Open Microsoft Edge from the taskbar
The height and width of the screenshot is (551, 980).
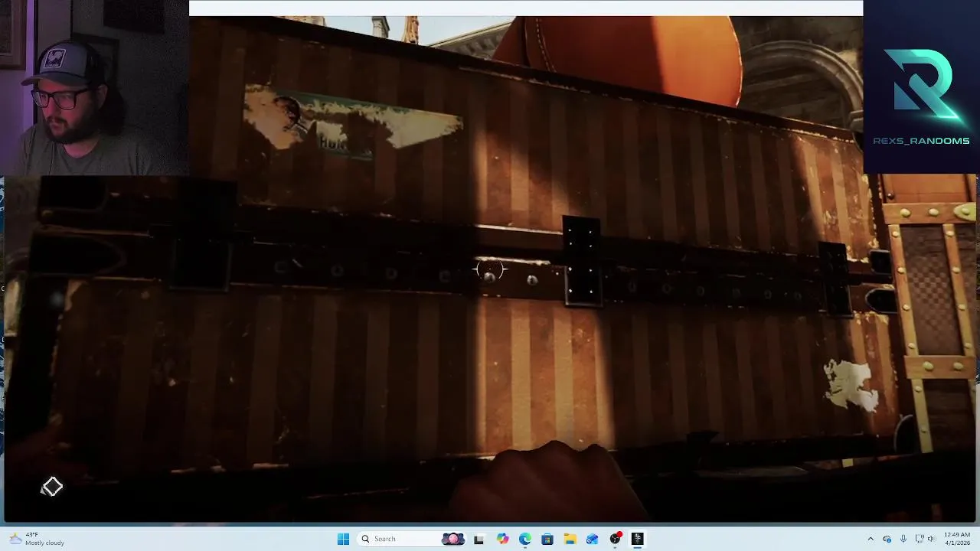[524, 539]
